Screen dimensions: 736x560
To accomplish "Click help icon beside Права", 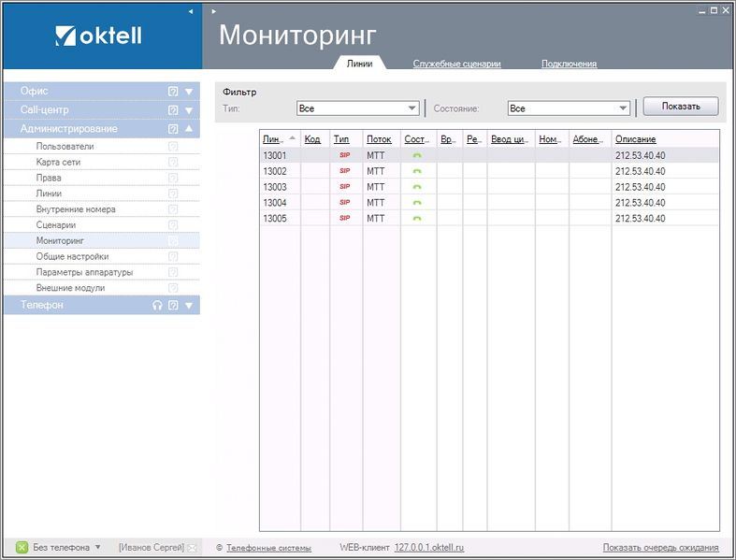I will click(x=173, y=178).
